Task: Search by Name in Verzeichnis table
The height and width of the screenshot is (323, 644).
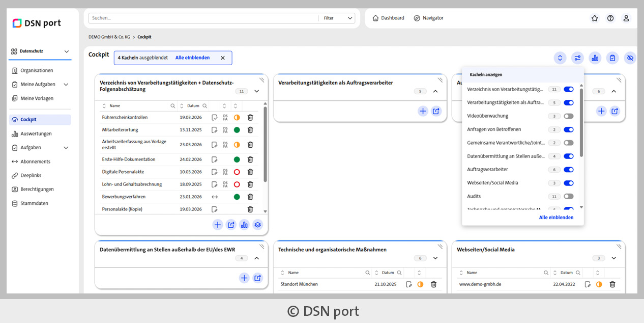Action: (x=173, y=106)
